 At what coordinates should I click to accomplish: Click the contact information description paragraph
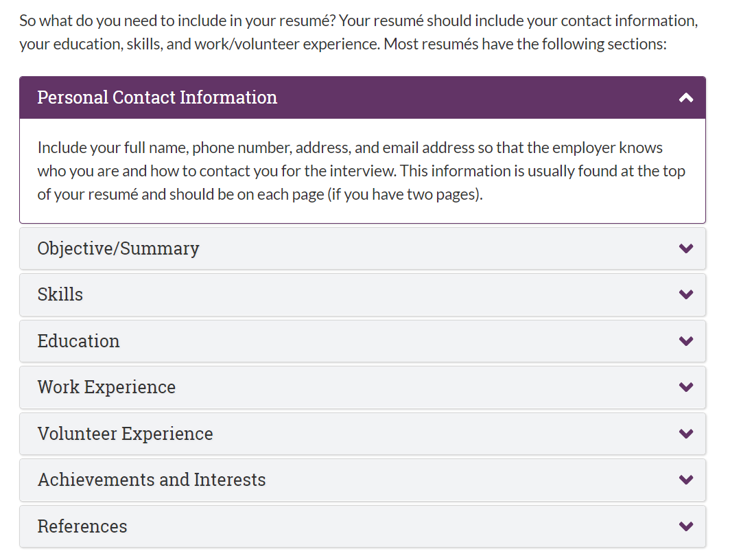click(x=362, y=171)
